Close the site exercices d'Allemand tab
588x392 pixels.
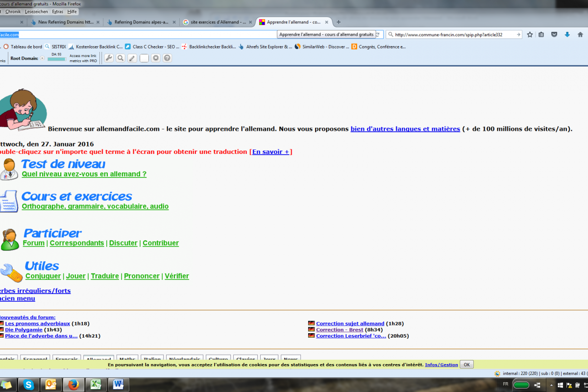coord(251,22)
